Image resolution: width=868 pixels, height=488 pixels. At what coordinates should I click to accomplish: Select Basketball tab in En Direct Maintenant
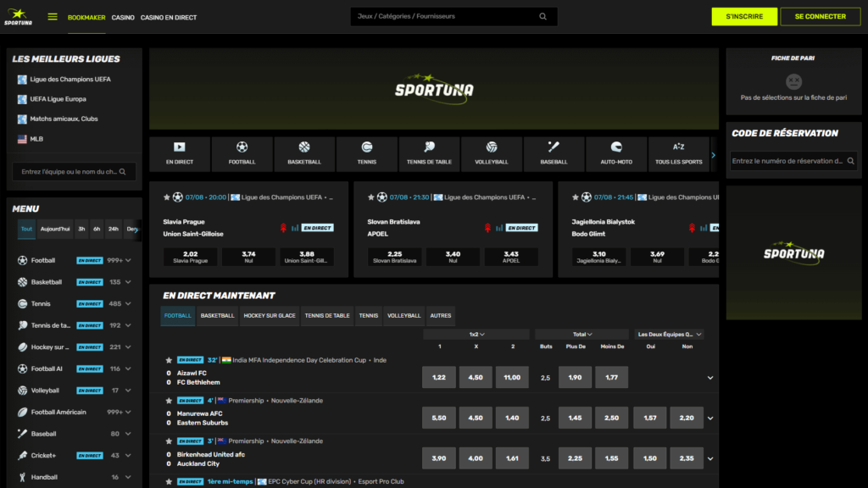pyautogui.click(x=217, y=315)
